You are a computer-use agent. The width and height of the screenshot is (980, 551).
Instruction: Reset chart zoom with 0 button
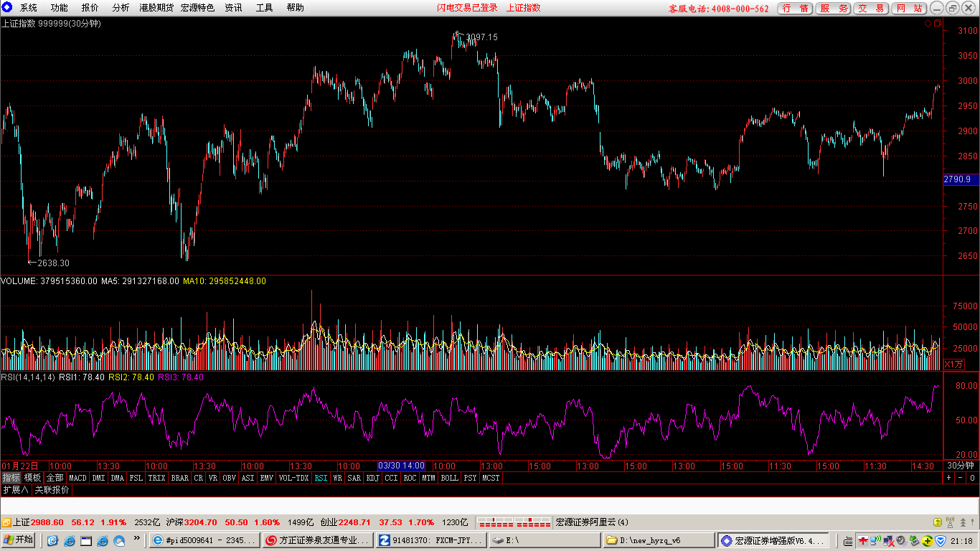click(x=972, y=477)
